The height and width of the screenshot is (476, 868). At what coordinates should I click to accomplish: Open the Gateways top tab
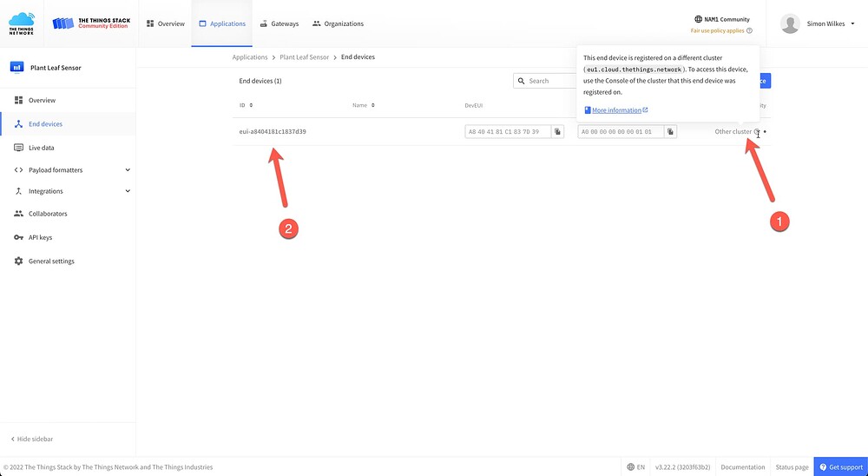pos(279,23)
